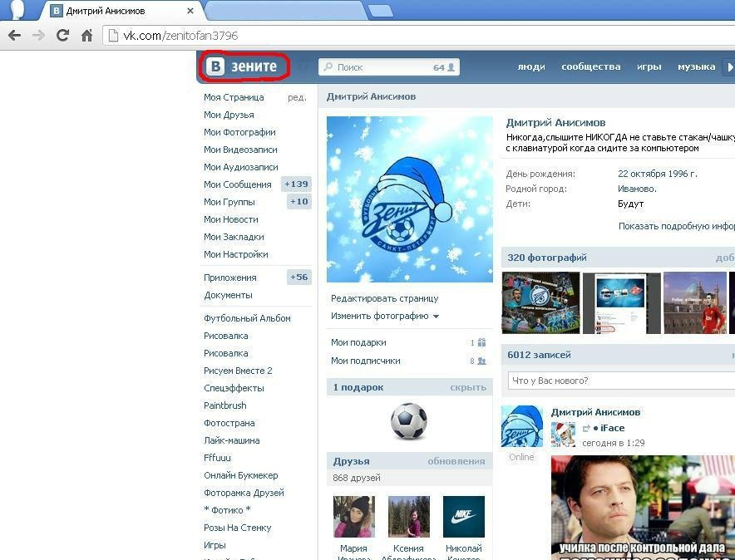
Task: Click the "Редактировать страницу" link
Action: coord(385,298)
